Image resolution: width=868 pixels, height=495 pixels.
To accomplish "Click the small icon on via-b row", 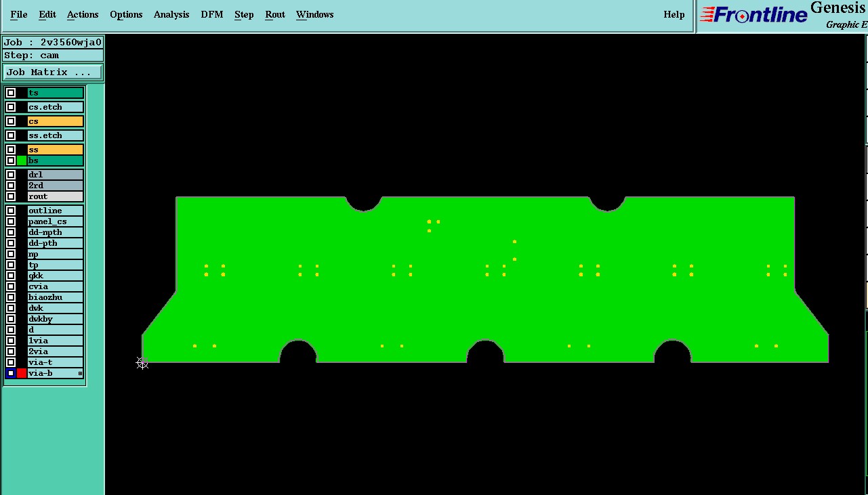I will point(80,373).
